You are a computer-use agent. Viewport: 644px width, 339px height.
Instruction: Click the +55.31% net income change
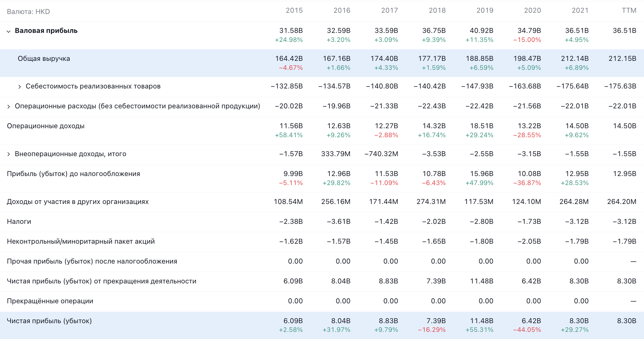pyautogui.click(x=479, y=330)
